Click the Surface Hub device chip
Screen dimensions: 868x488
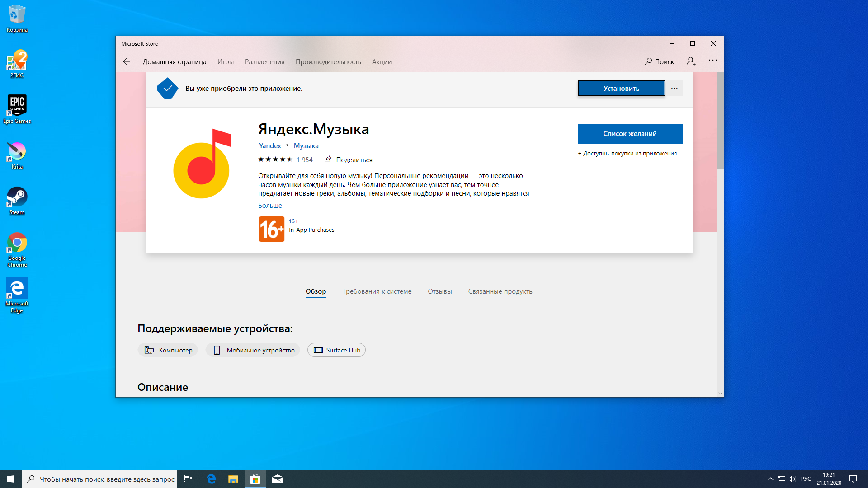click(x=336, y=350)
